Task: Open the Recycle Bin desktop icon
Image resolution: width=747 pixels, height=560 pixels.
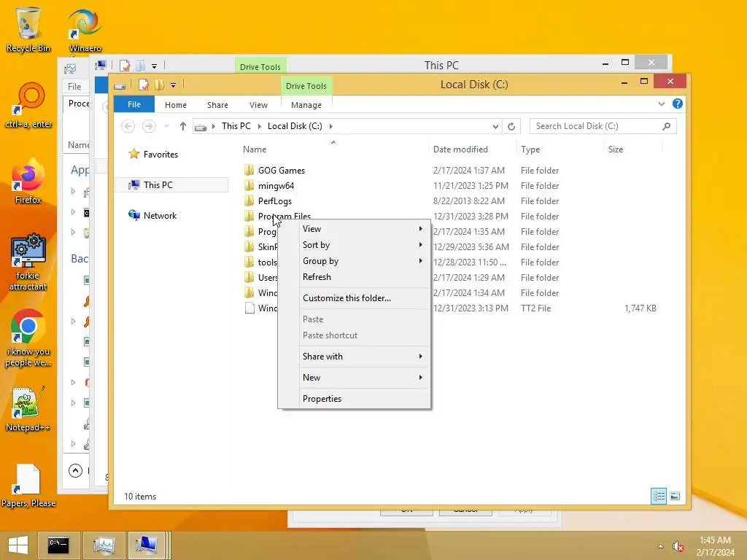Action: (28, 28)
